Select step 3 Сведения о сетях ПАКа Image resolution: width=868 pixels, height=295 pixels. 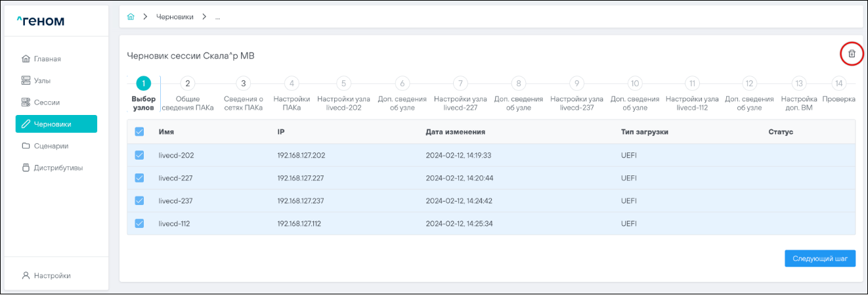click(244, 83)
